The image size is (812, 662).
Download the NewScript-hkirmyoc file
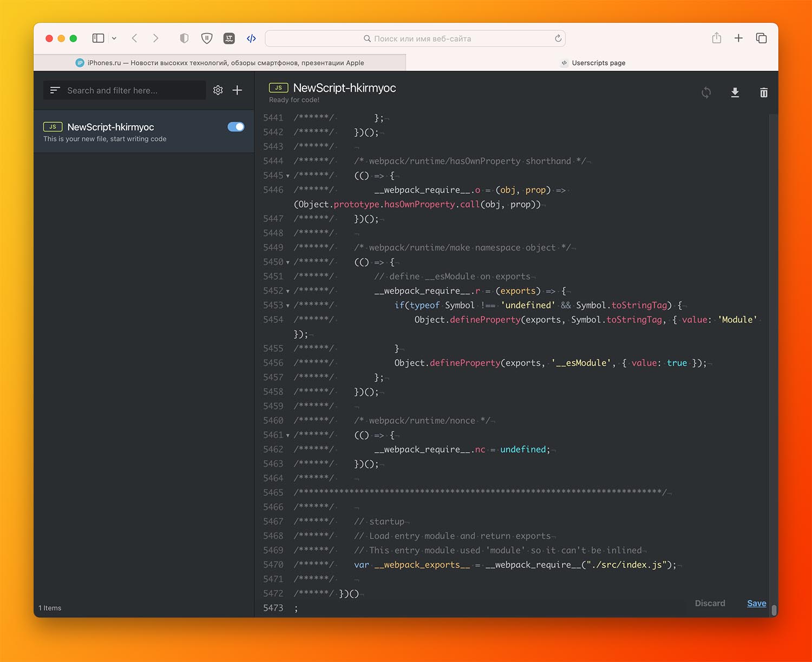coord(735,93)
